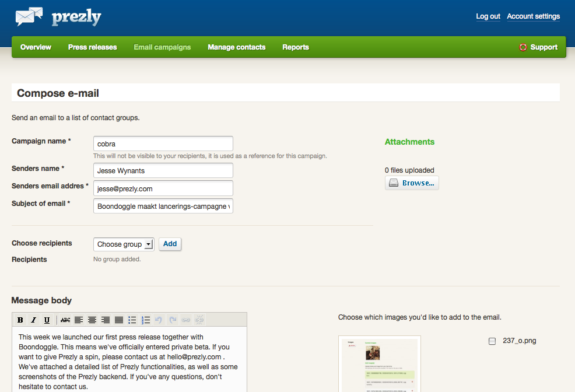Insert a hyperlink via chain icon

click(186, 320)
